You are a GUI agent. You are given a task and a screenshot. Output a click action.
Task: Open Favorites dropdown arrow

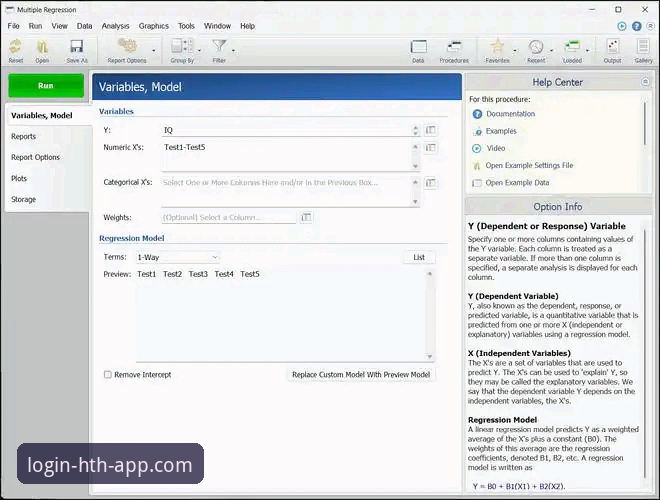click(514, 51)
